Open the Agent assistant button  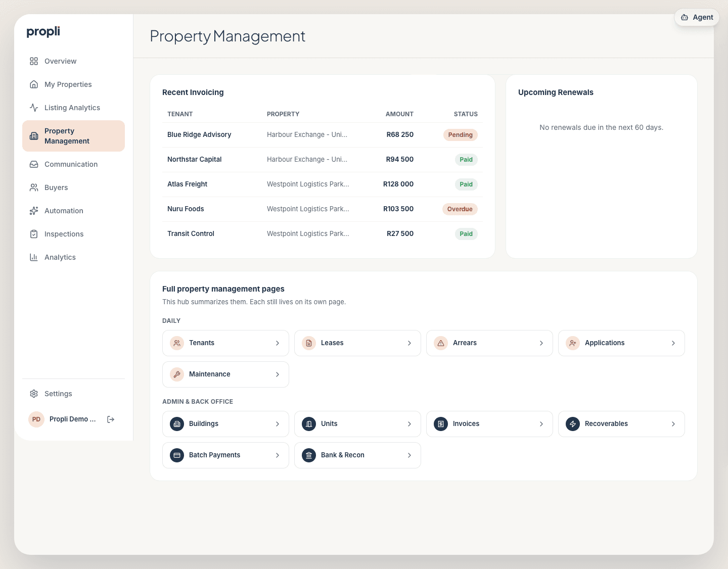click(x=697, y=17)
